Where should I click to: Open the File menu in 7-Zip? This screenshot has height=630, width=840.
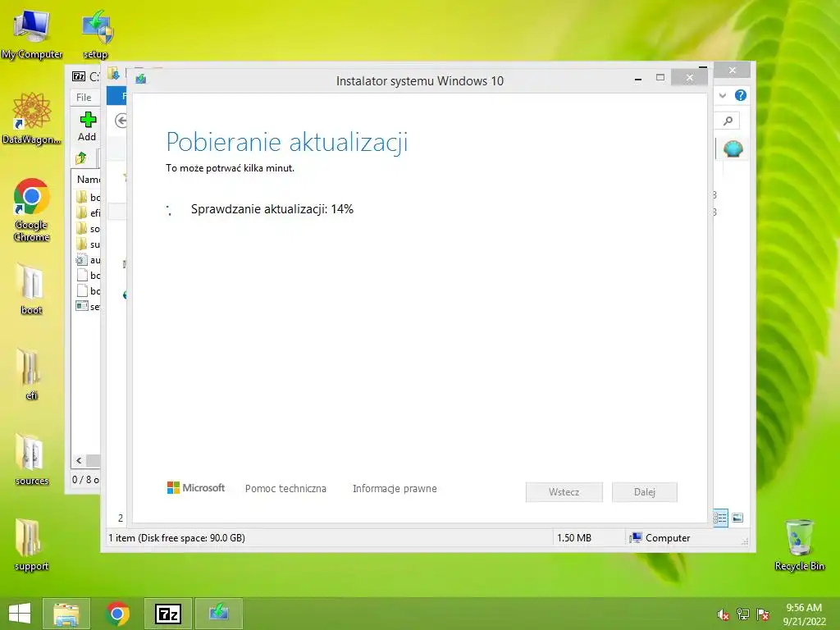pyautogui.click(x=84, y=97)
